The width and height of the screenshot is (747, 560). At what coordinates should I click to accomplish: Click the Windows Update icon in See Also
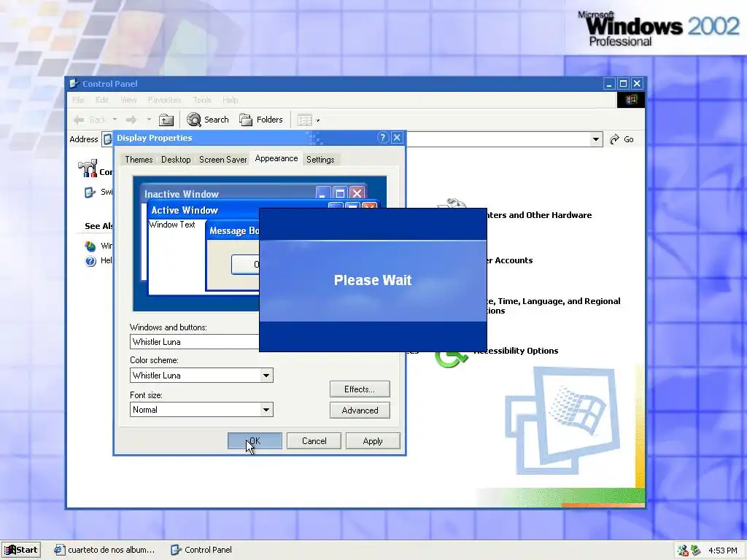90,246
